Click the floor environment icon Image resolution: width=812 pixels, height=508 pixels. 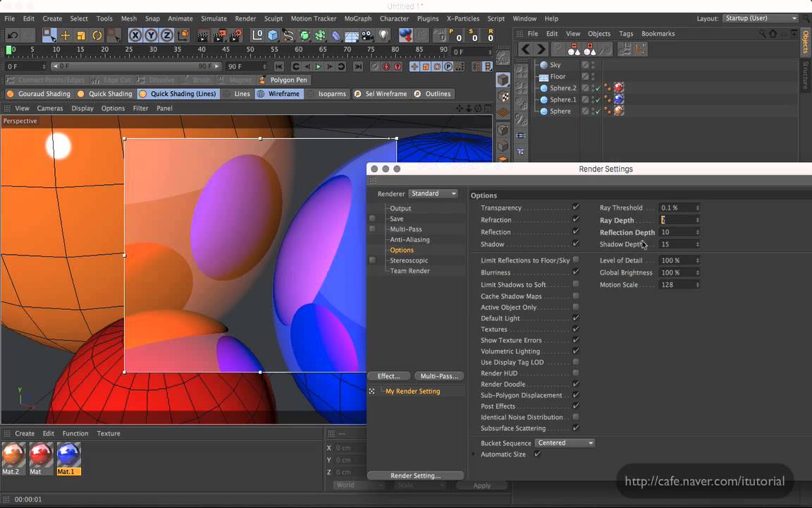(352, 35)
